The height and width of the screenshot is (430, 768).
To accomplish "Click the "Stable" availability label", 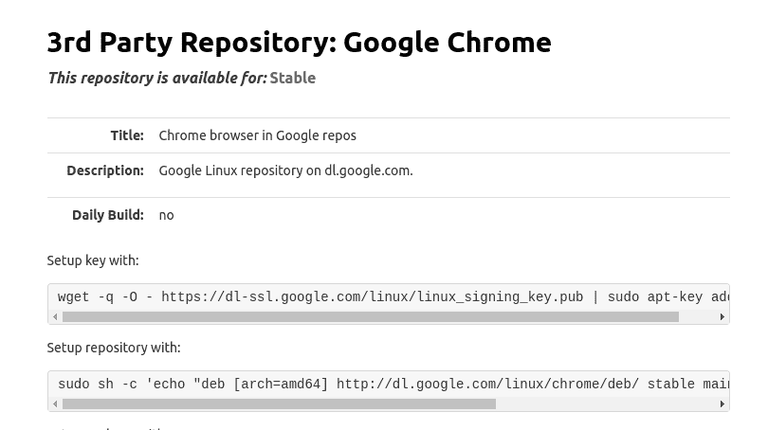I will 293,78.
